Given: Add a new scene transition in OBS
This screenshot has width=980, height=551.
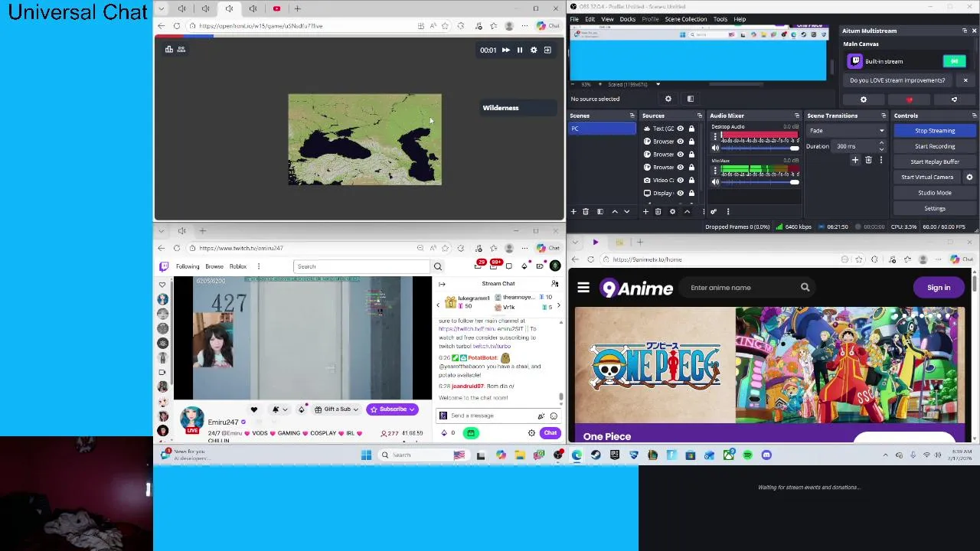Looking at the screenshot, I should [855, 160].
